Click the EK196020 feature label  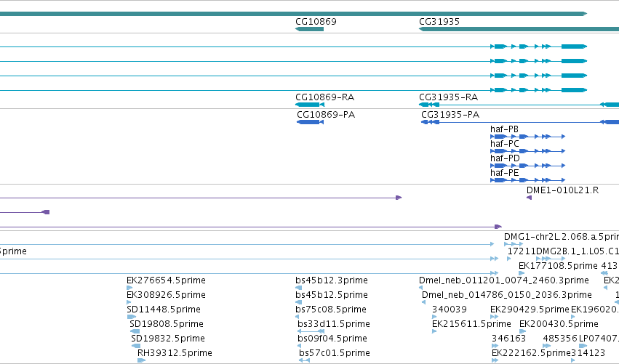tap(595, 310)
